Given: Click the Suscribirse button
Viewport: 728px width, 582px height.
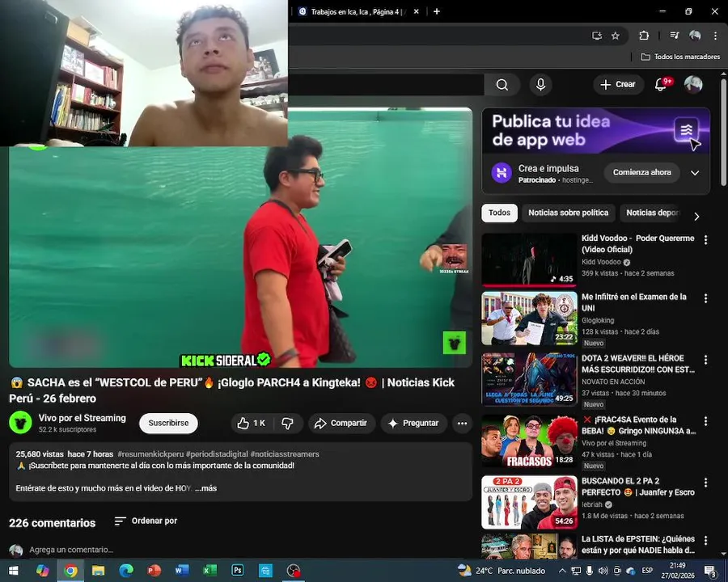Looking at the screenshot, I should pos(168,423).
